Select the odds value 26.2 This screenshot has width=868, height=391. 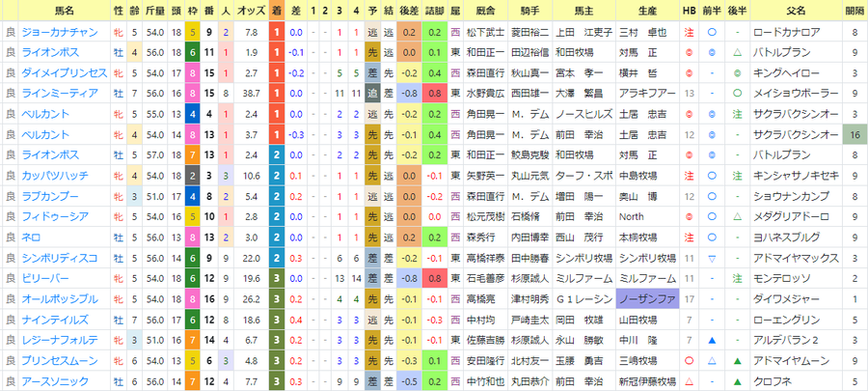tap(251, 299)
